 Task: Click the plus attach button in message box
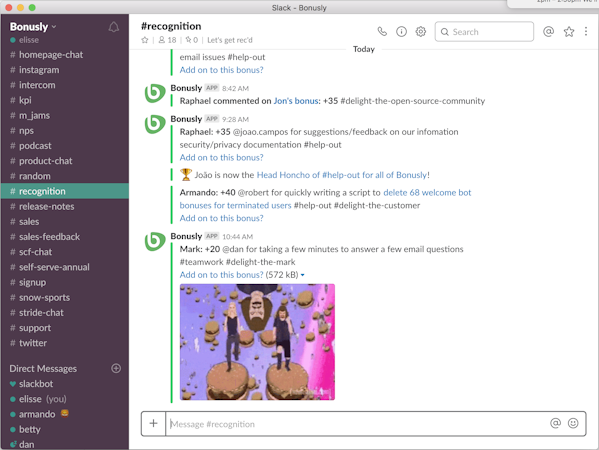pyautogui.click(x=153, y=423)
